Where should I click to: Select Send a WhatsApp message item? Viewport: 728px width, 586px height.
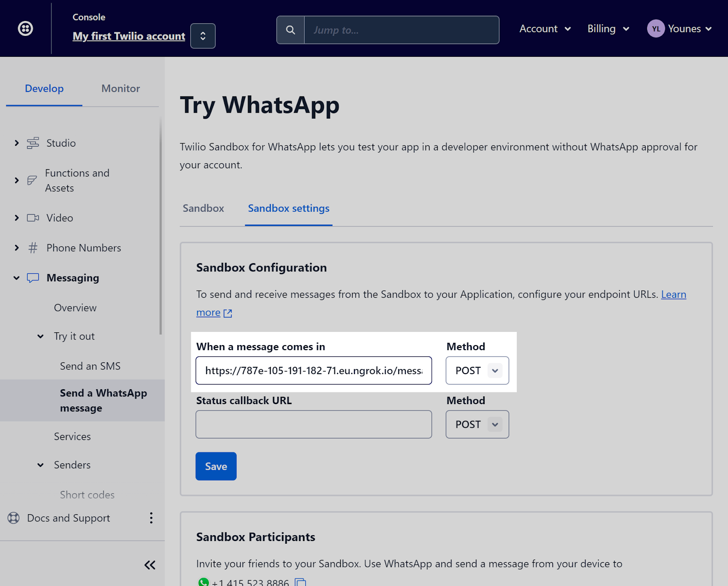(82, 401)
